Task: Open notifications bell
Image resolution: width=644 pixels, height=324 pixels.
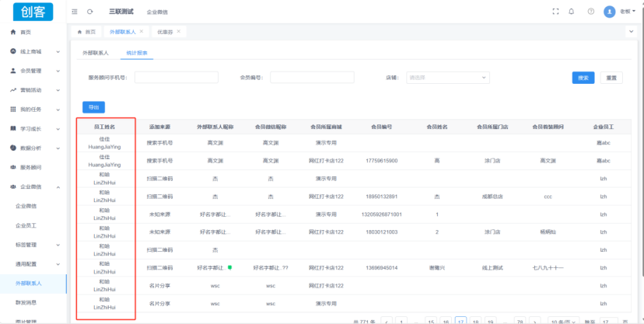Action: click(x=572, y=12)
